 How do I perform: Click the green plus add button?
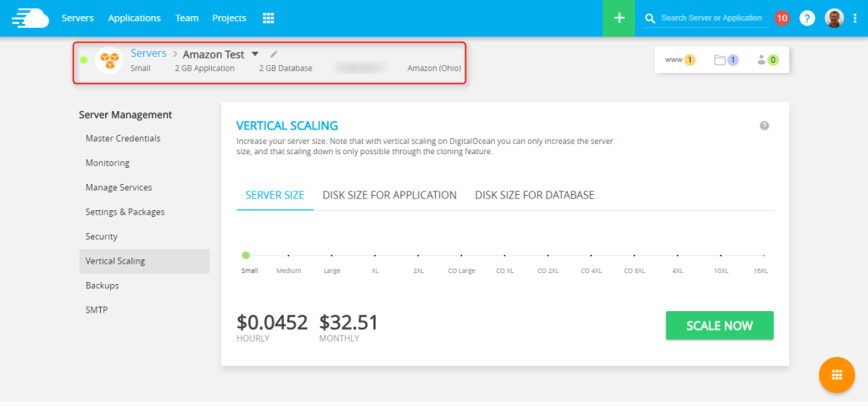click(x=619, y=18)
